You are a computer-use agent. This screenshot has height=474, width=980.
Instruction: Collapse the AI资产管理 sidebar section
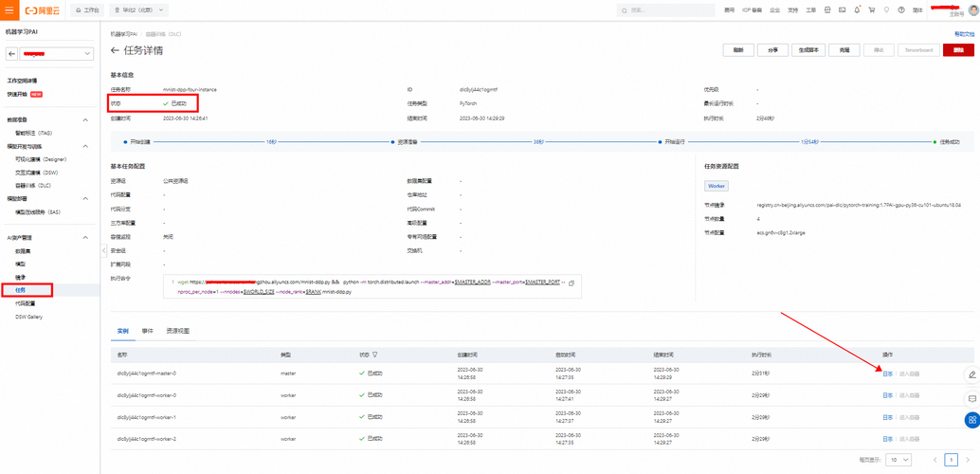pyautogui.click(x=85, y=238)
